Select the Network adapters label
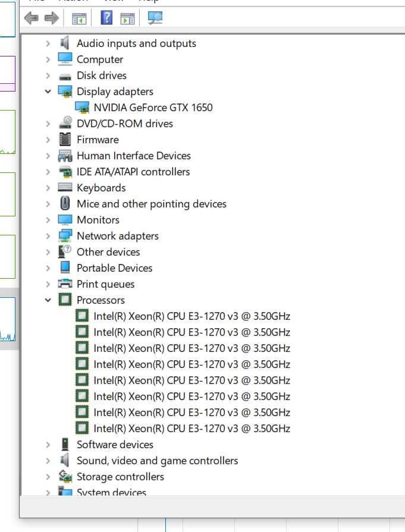 (x=118, y=236)
